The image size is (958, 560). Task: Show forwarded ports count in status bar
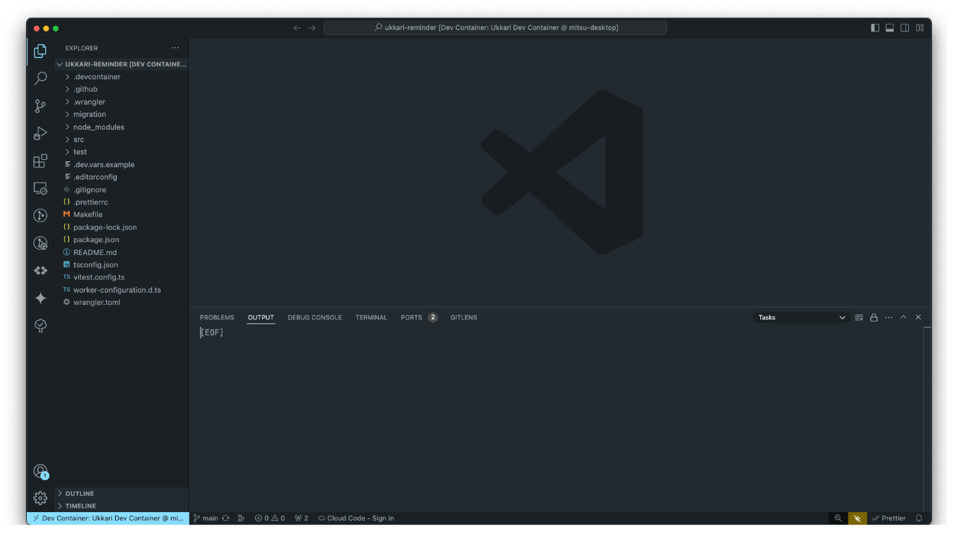point(301,518)
